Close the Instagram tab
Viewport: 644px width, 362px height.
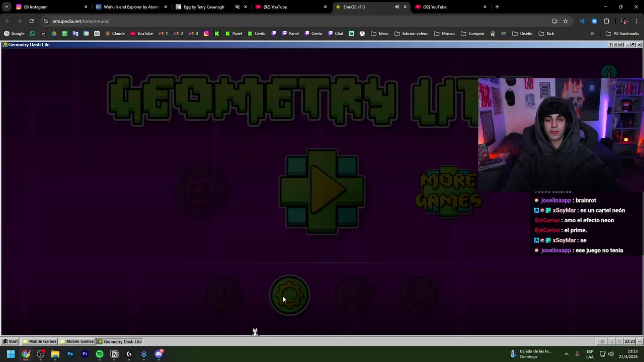86,7
